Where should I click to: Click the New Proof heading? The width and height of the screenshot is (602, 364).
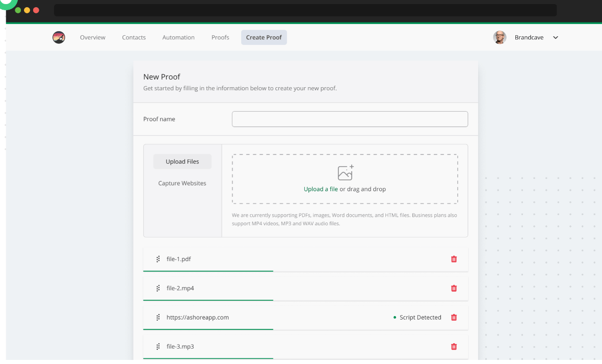pyautogui.click(x=162, y=77)
